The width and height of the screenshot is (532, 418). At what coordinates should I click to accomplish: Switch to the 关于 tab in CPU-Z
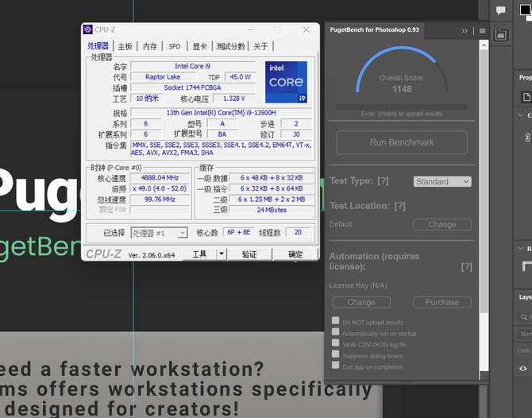coord(260,47)
